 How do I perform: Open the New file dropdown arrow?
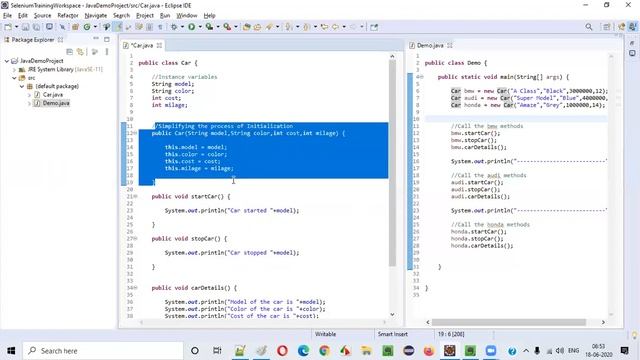[x=17, y=27]
